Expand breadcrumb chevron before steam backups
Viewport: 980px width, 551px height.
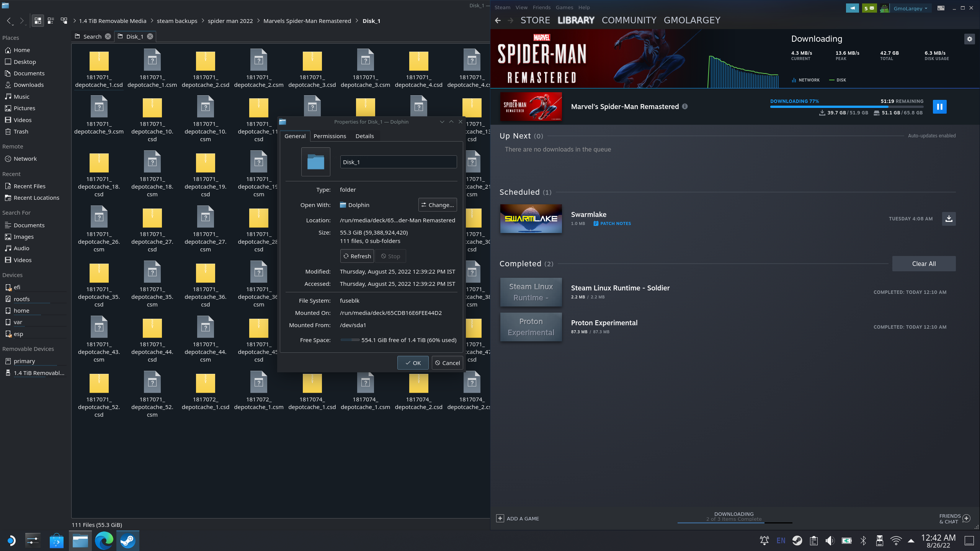[152, 21]
